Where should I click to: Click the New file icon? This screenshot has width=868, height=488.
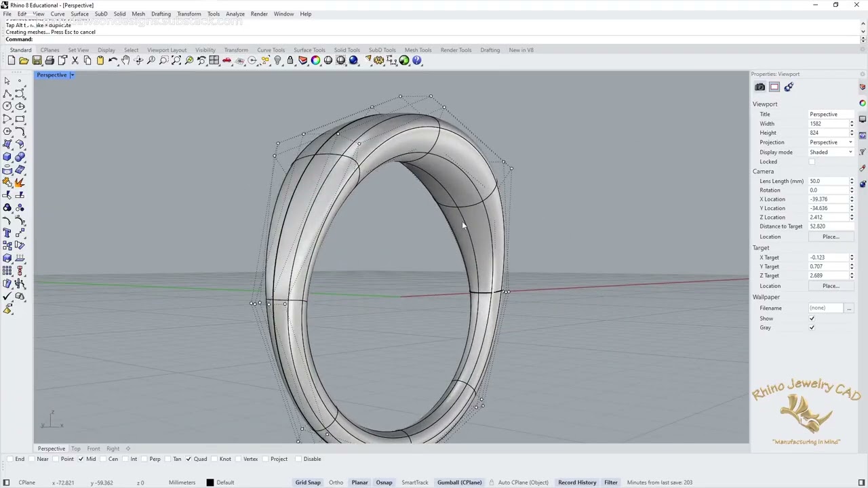point(12,60)
